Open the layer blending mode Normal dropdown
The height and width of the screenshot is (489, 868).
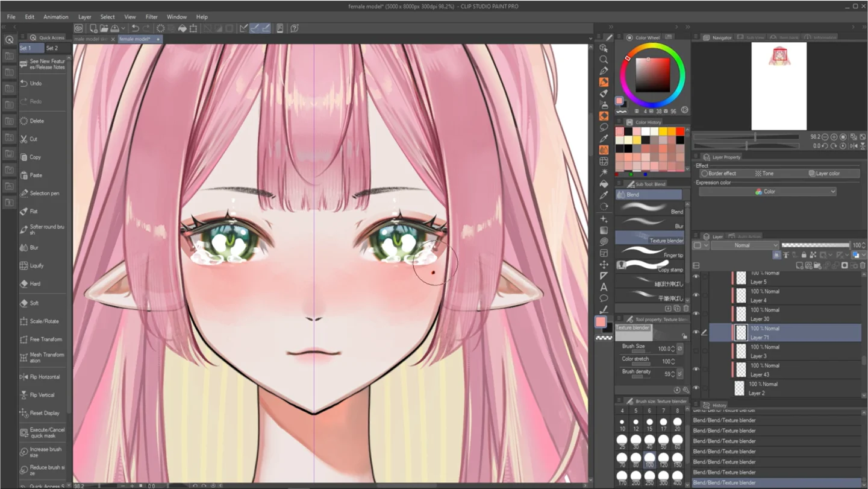point(745,245)
